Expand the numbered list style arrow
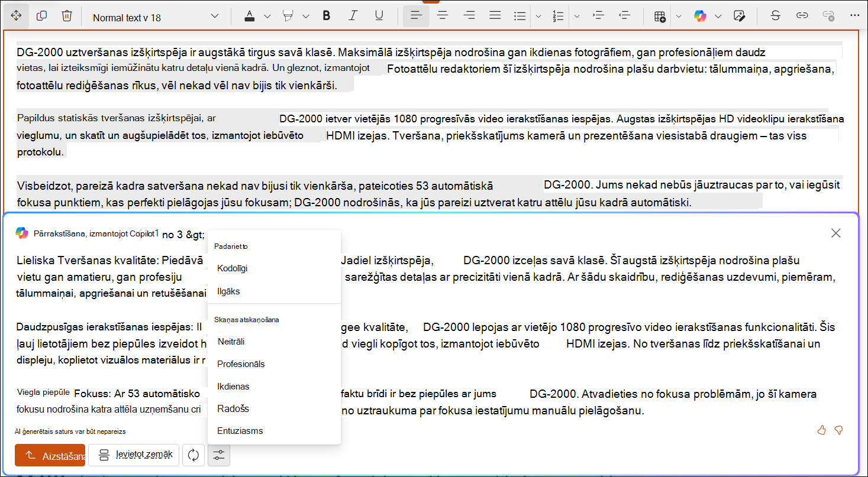Image resolution: width=868 pixels, height=477 pixels. [576, 16]
